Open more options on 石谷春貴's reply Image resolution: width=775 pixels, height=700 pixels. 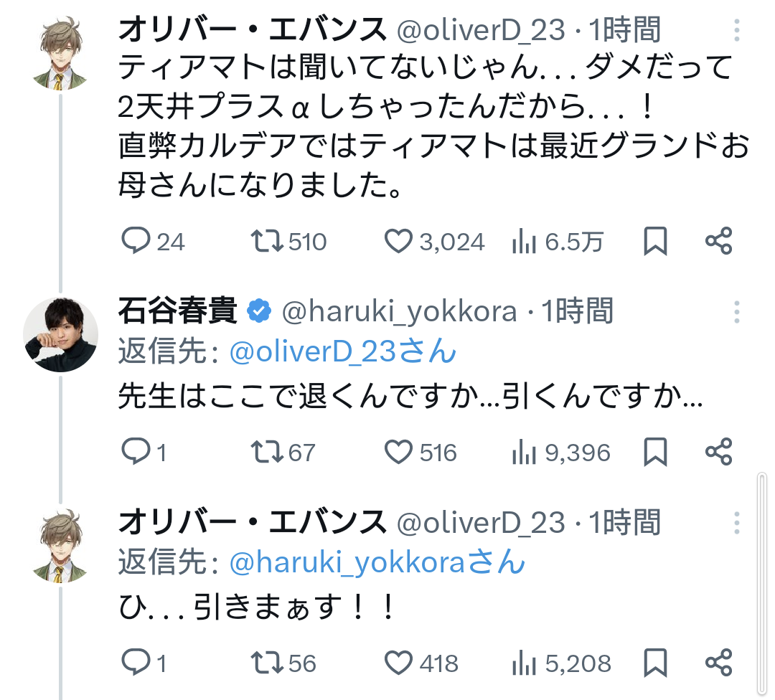(x=737, y=311)
